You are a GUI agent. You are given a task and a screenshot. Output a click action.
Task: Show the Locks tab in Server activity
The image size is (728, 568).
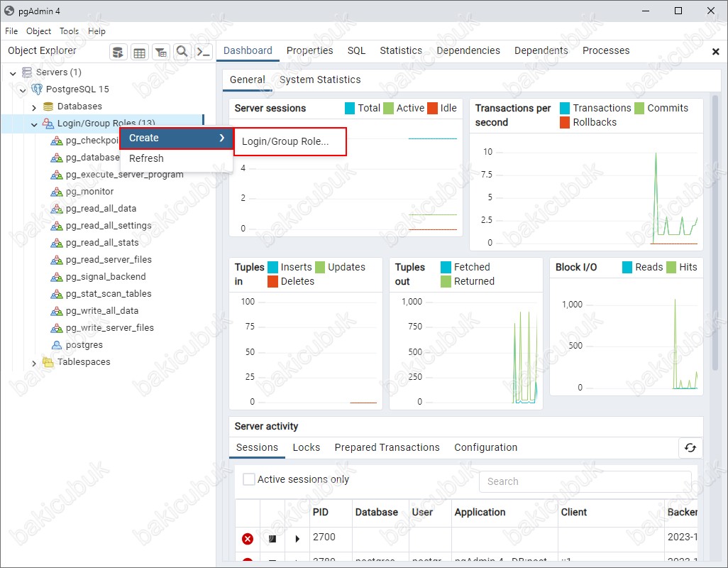(x=307, y=447)
